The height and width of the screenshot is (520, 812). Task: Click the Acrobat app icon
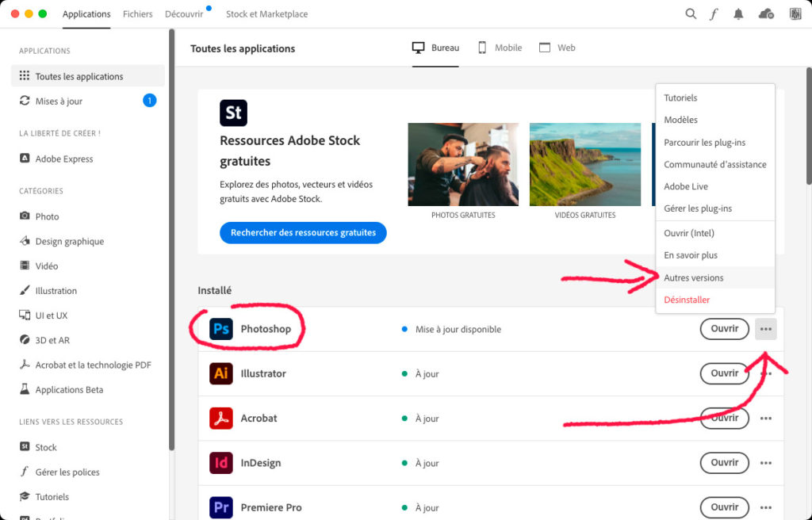(221, 418)
